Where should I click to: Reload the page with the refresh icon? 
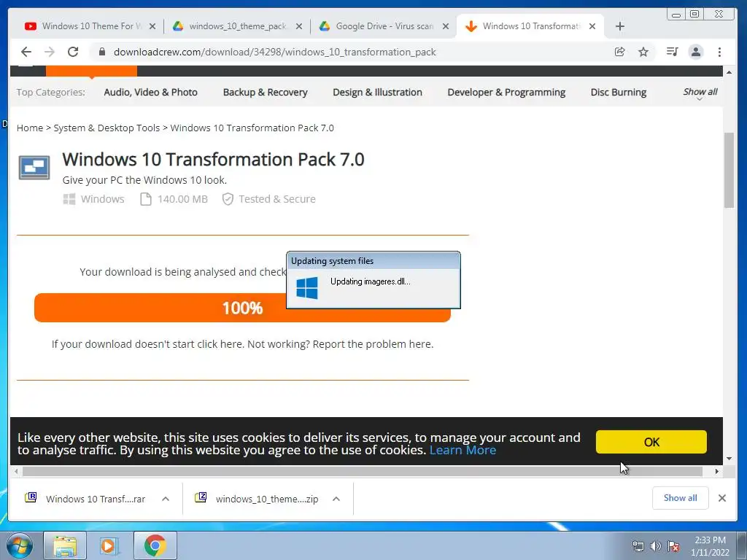(73, 52)
